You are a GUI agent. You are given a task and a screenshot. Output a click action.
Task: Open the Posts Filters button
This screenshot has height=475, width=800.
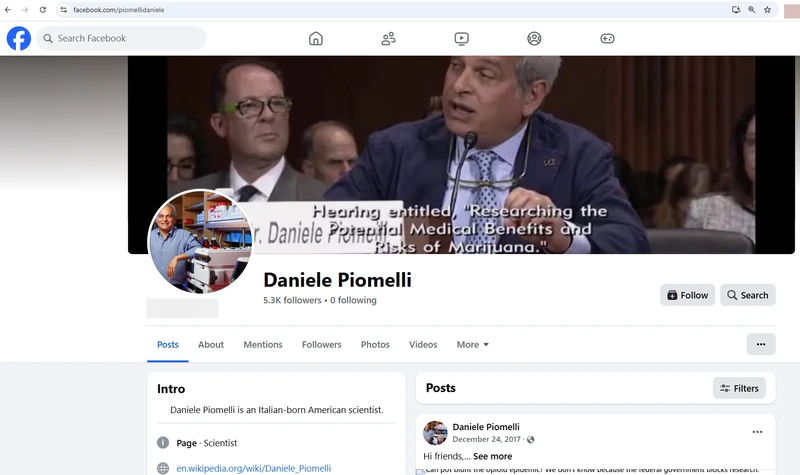pyautogui.click(x=739, y=388)
